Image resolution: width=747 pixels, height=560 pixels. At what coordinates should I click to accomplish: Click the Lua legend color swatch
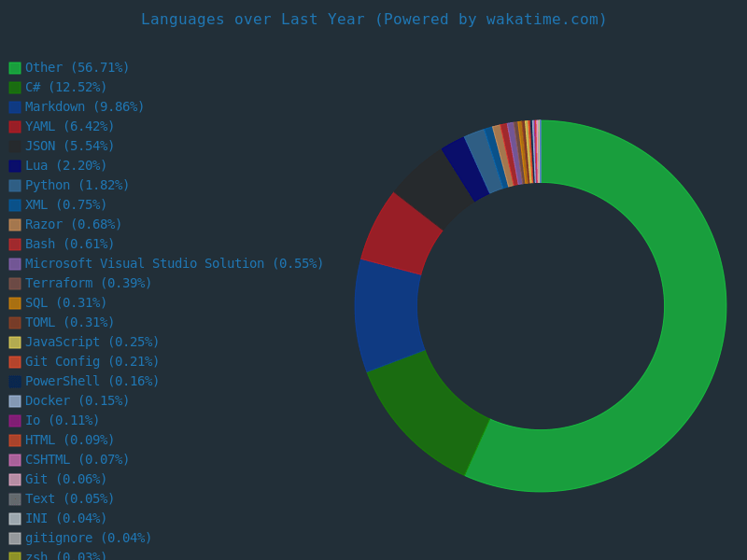pyautogui.click(x=15, y=166)
